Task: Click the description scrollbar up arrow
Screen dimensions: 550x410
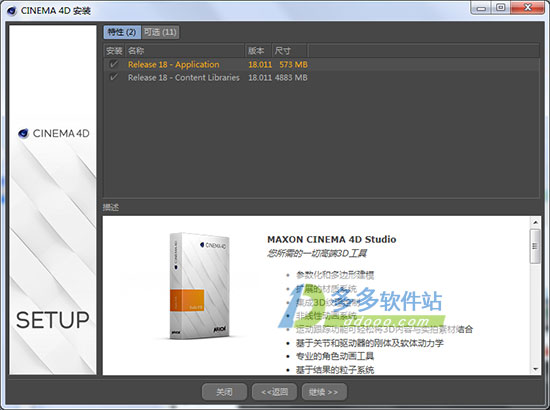Action: (x=535, y=222)
